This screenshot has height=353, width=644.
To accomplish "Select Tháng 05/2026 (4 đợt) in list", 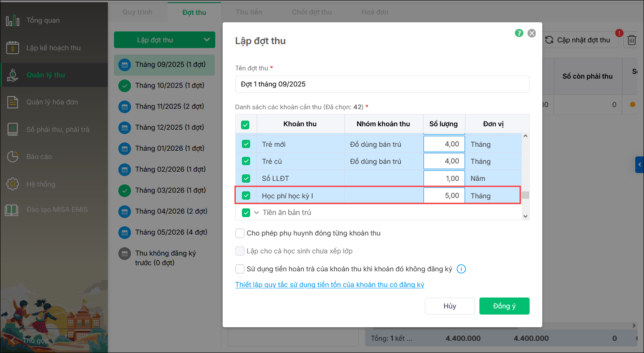I will [x=164, y=232].
